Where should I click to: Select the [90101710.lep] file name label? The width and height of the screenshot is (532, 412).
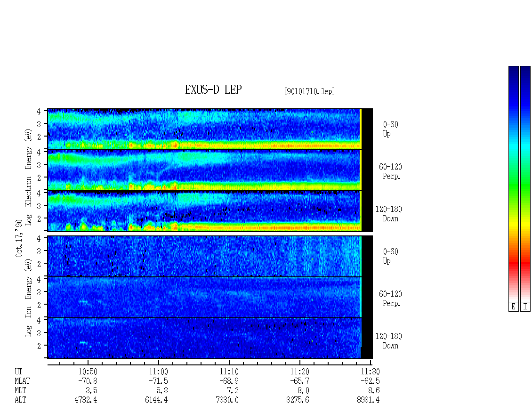[309, 91]
